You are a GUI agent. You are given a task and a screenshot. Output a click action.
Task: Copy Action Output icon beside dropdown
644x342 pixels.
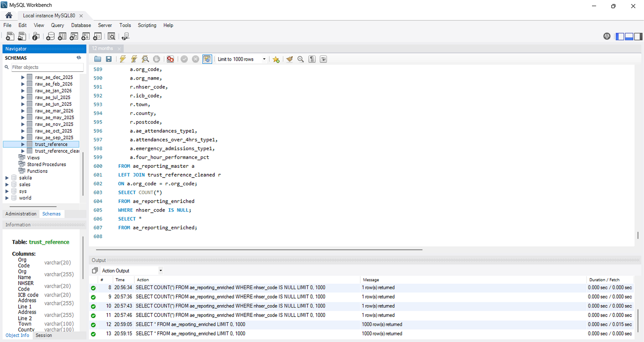(x=95, y=271)
